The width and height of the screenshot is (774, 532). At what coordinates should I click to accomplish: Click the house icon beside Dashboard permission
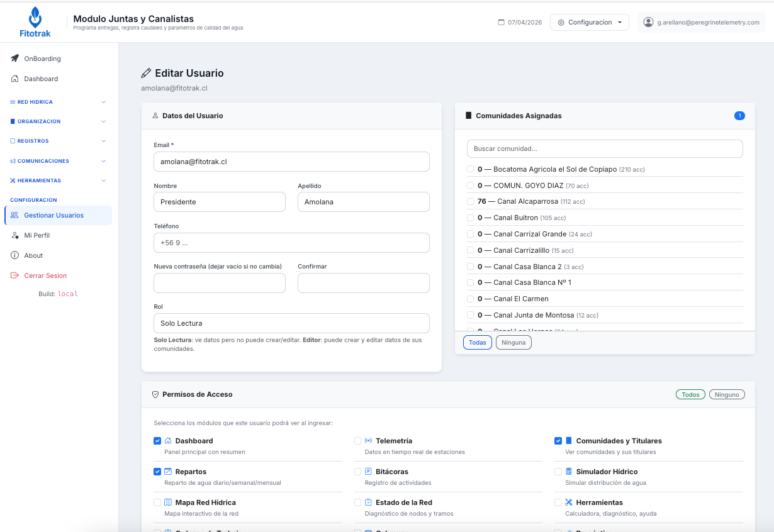click(168, 441)
